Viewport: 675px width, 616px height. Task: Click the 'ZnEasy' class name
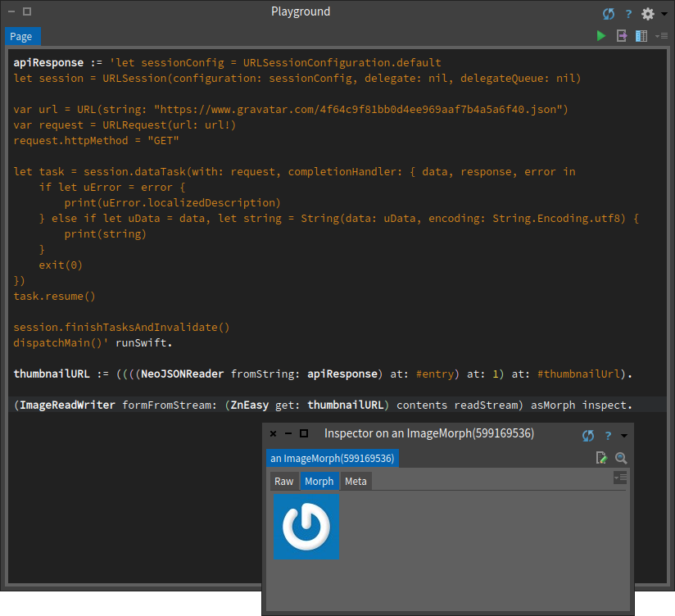pyautogui.click(x=250, y=405)
